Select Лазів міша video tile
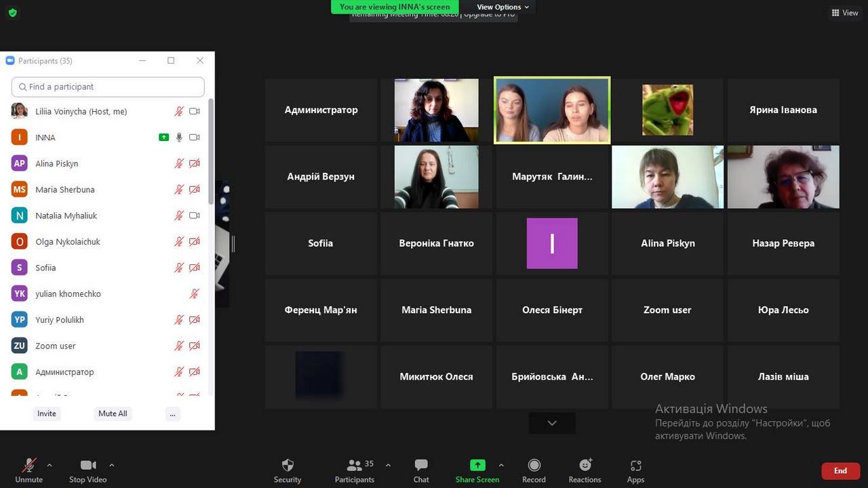Screen dimensions: 868x488 tap(783, 377)
